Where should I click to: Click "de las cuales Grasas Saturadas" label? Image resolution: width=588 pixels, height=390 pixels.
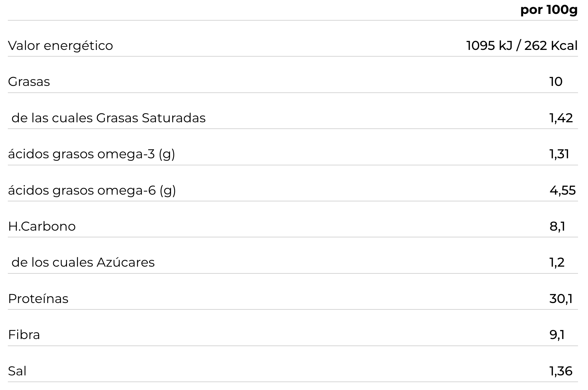pos(108,118)
